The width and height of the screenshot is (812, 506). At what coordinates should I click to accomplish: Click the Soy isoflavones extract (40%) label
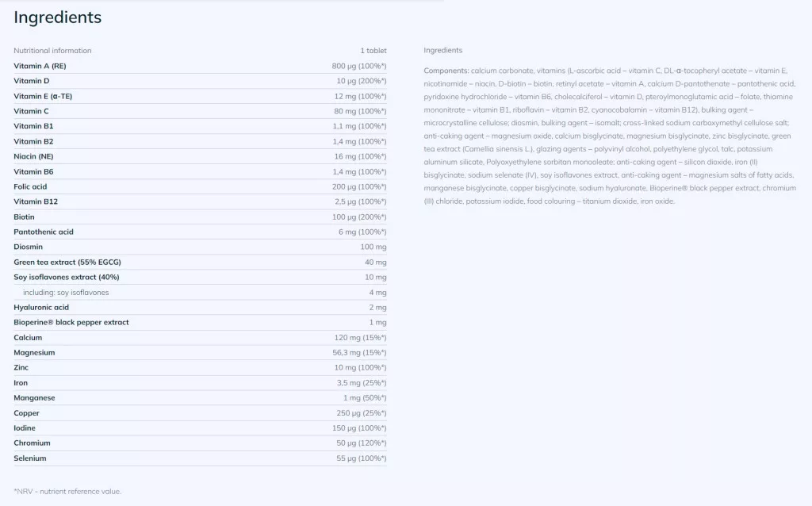(x=66, y=277)
